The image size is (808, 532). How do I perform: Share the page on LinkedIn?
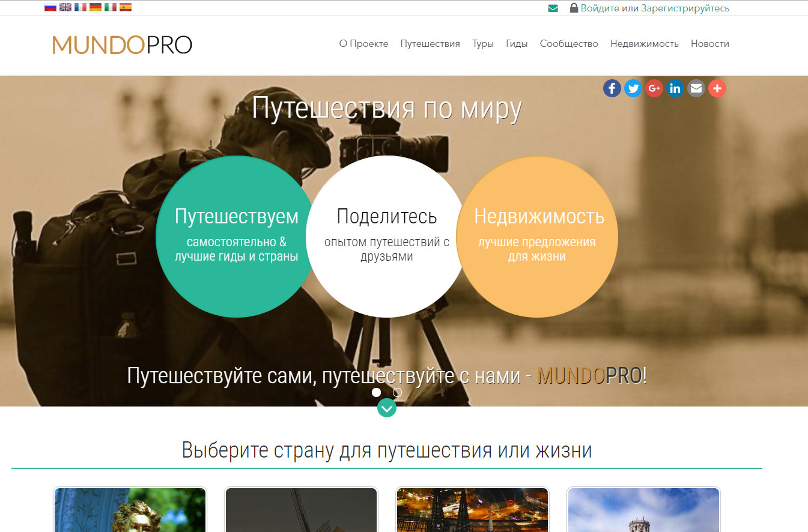675,88
